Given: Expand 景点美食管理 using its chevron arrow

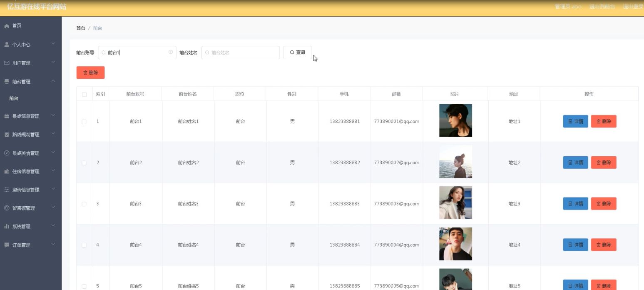Looking at the screenshot, I should (x=53, y=152).
